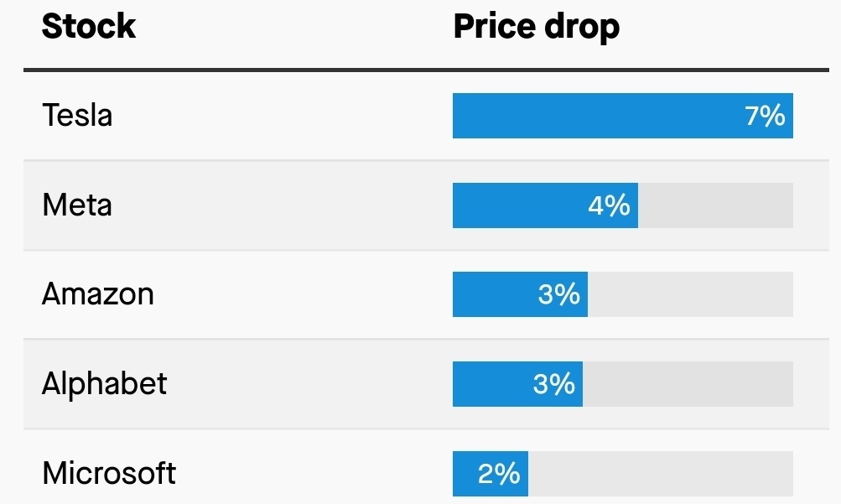Select the Amazon stock name
Screen dimensions: 841x504
click(98, 294)
